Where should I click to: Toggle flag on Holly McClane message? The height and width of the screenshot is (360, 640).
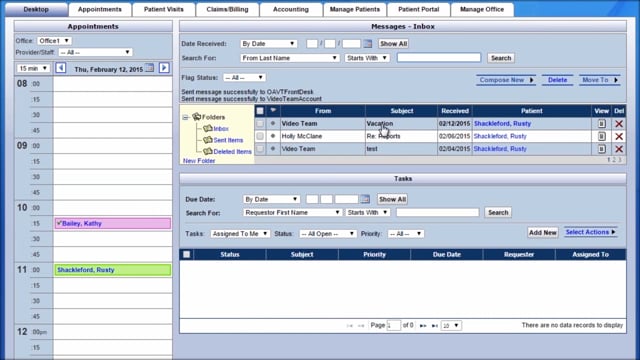click(x=273, y=136)
